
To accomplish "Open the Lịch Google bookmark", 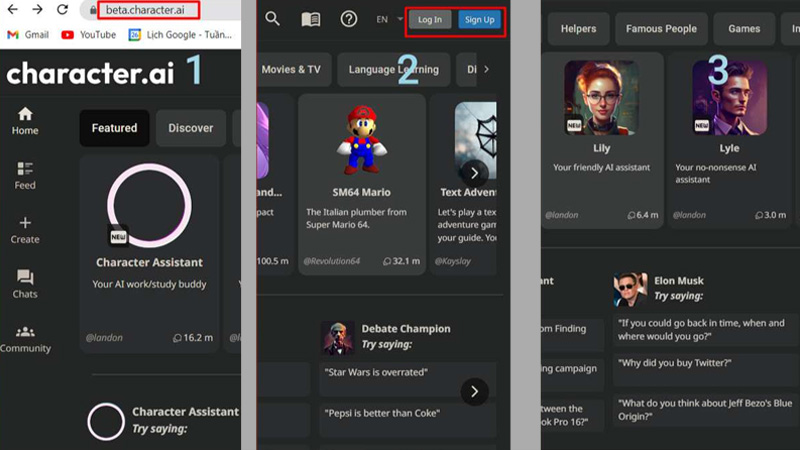I will [x=180, y=35].
